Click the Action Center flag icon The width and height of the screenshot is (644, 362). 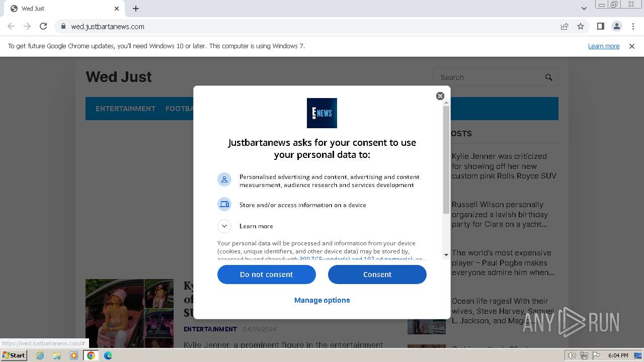(x=596, y=355)
